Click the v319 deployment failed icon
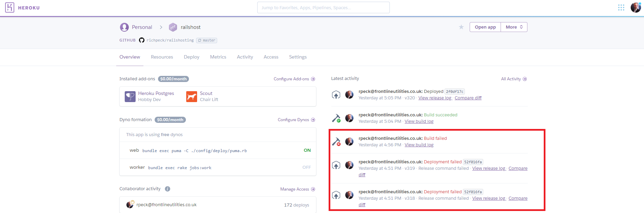644x213 pixels. coord(336,165)
